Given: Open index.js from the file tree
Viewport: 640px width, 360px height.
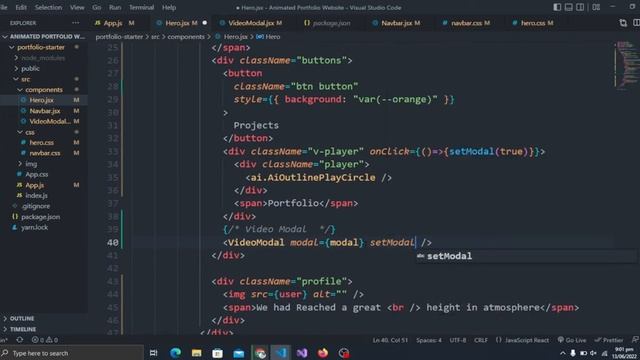Looking at the screenshot, I should (x=36, y=196).
